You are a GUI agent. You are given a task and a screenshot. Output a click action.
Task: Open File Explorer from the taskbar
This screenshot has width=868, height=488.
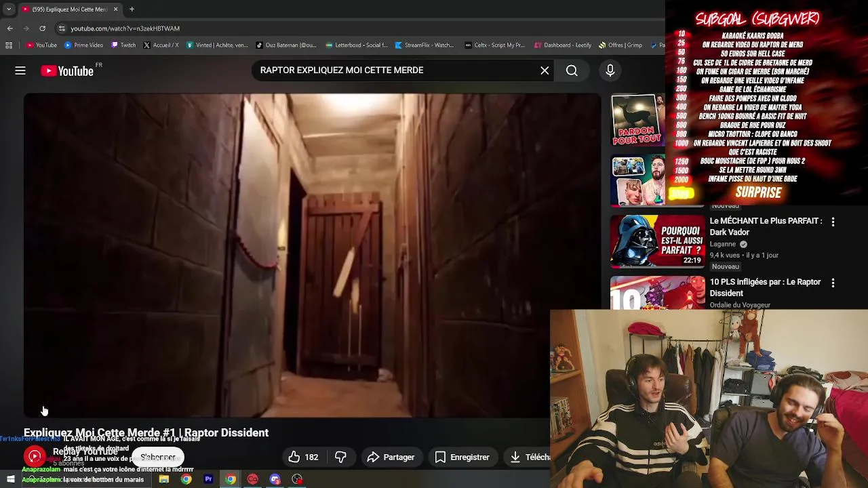click(x=163, y=479)
